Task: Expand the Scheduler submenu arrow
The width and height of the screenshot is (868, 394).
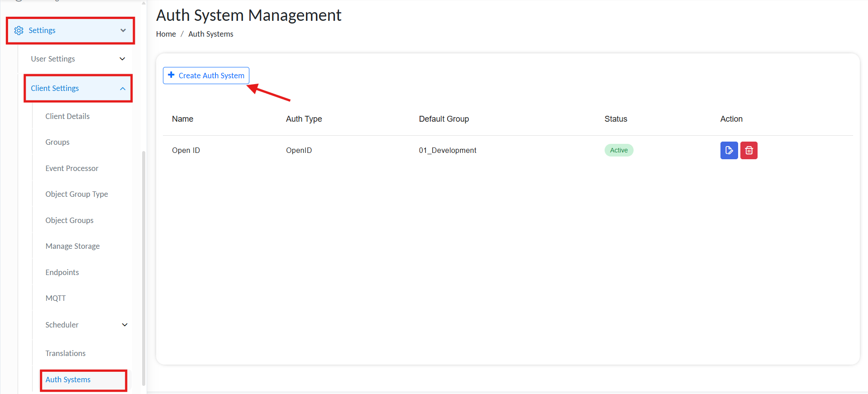Action: [125, 325]
